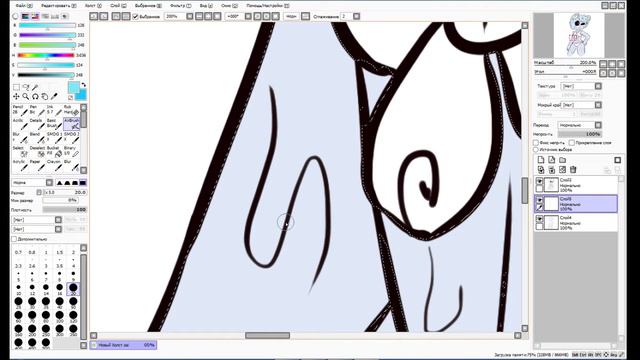Select the Crayon brush tool

pyautogui.click(x=53, y=165)
